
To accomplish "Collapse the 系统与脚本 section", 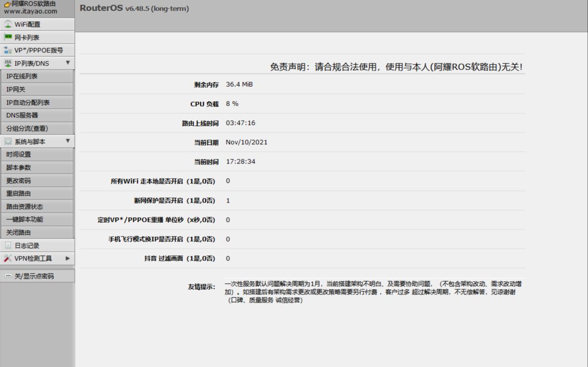I will tap(68, 141).
